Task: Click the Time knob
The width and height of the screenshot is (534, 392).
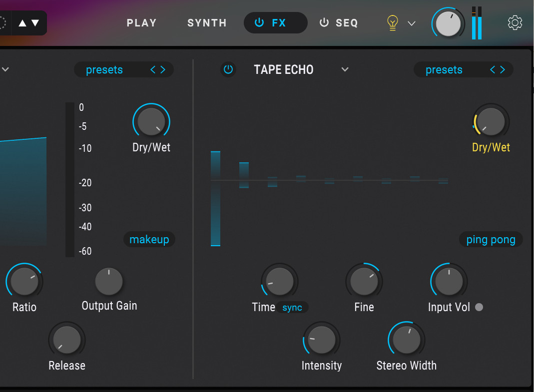Action: tap(280, 281)
